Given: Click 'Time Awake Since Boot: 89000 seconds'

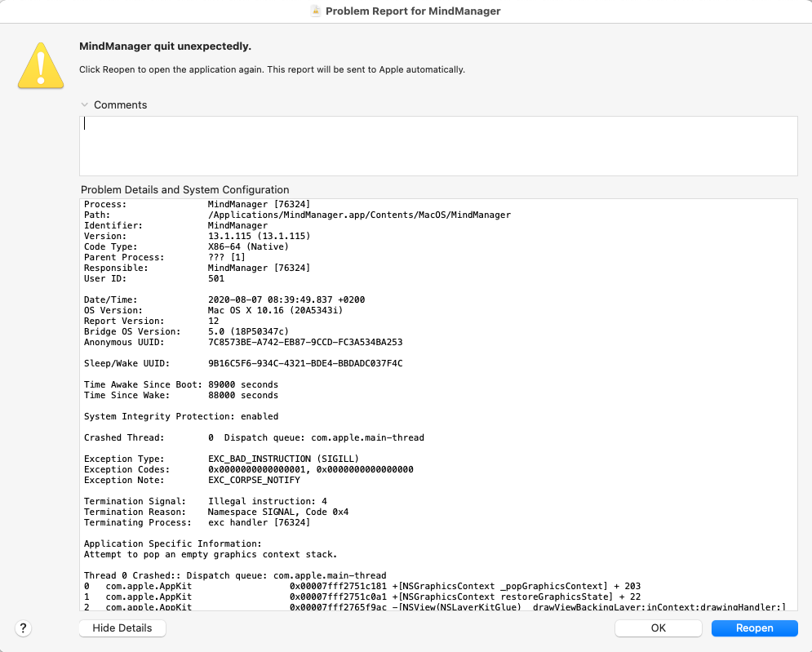Looking at the screenshot, I should (x=181, y=384).
